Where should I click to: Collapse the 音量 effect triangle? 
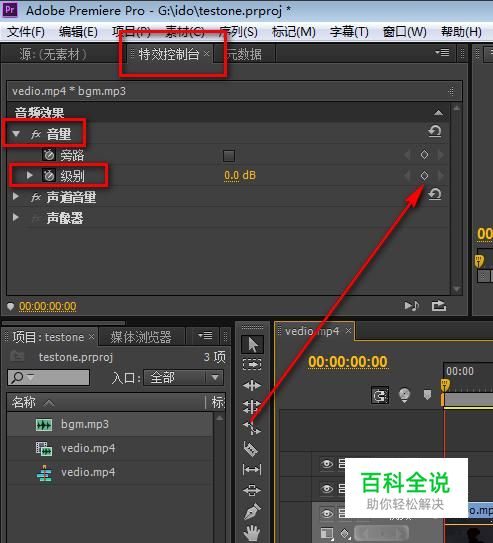tap(16, 134)
